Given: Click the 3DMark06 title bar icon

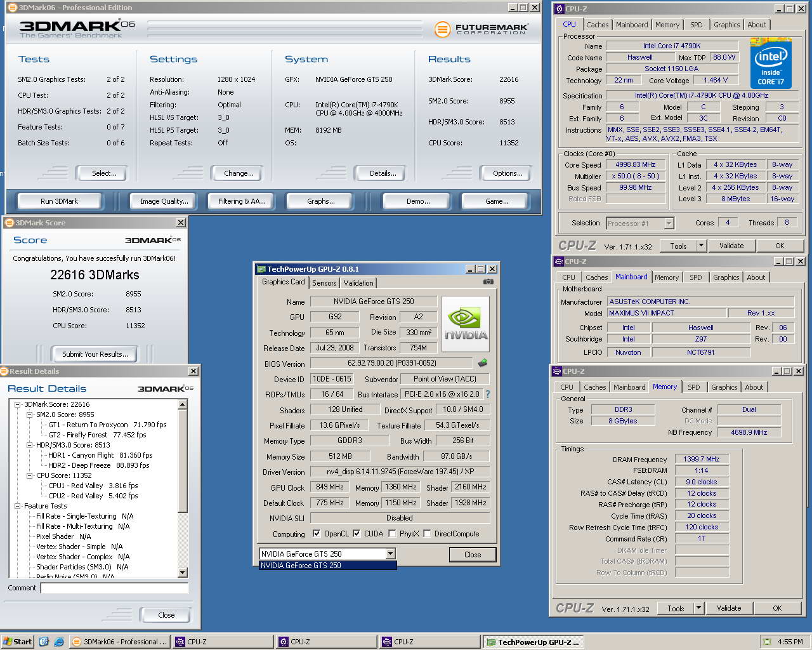Looking at the screenshot, I should pyautogui.click(x=12, y=8).
